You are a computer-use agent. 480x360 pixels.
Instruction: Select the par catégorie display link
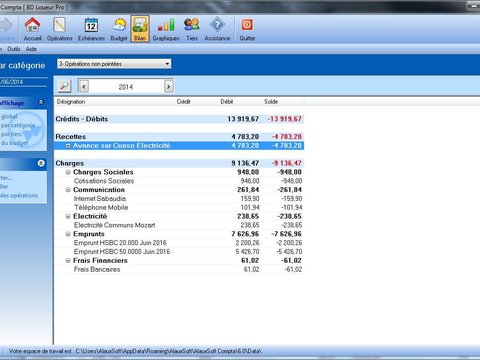pyautogui.click(x=18, y=125)
